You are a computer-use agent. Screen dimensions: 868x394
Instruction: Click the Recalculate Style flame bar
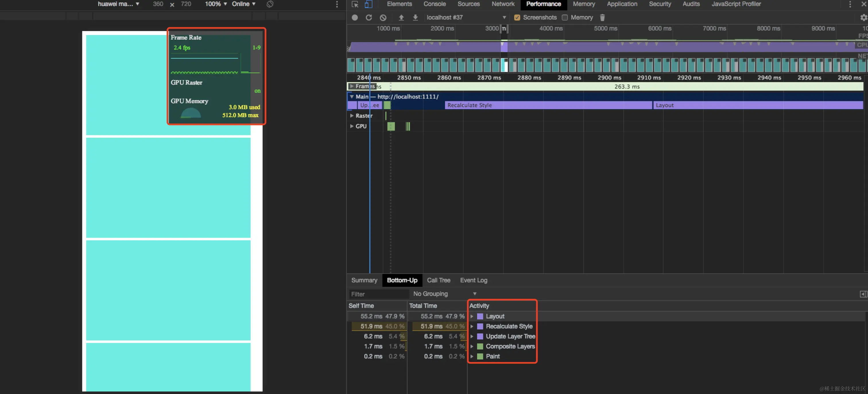548,105
